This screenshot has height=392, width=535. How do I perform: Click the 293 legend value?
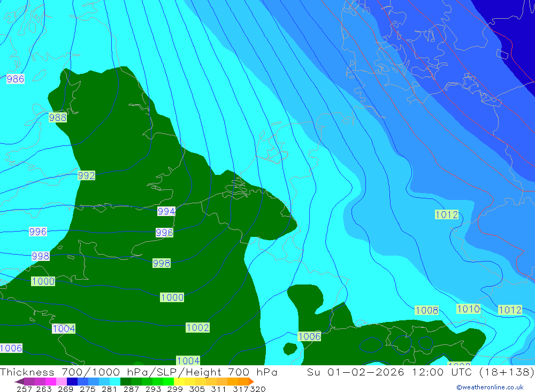153,389
